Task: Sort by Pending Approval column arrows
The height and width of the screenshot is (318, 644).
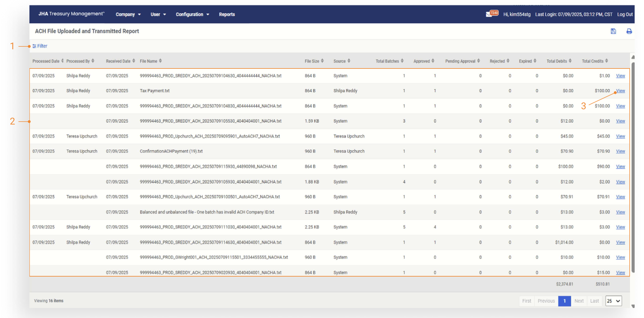Action: pyautogui.click(x=478, y=61)
